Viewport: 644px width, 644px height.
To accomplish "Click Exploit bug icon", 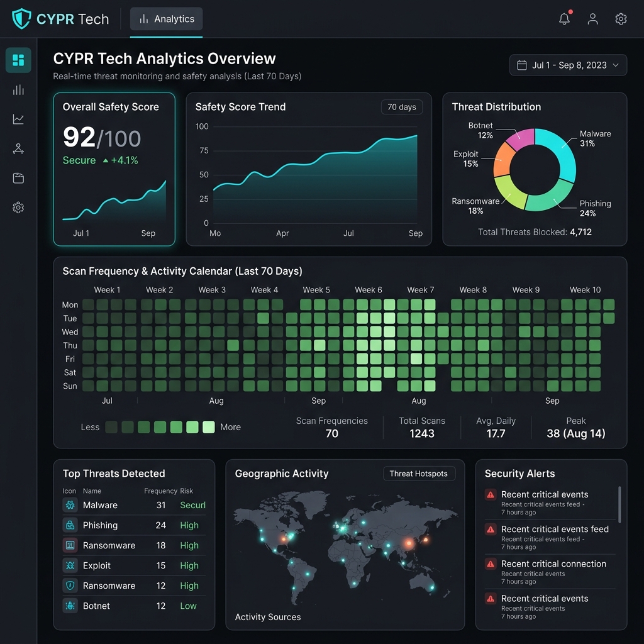I will [70, 565].
